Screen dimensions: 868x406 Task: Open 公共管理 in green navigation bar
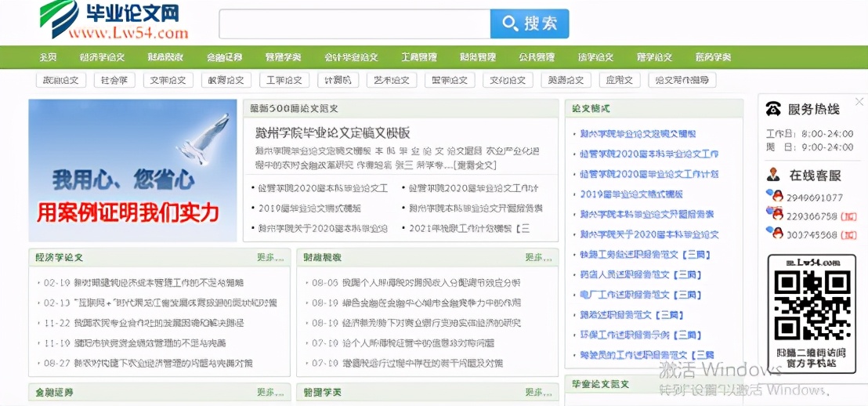pyautogui.click(x=537, y=57)
